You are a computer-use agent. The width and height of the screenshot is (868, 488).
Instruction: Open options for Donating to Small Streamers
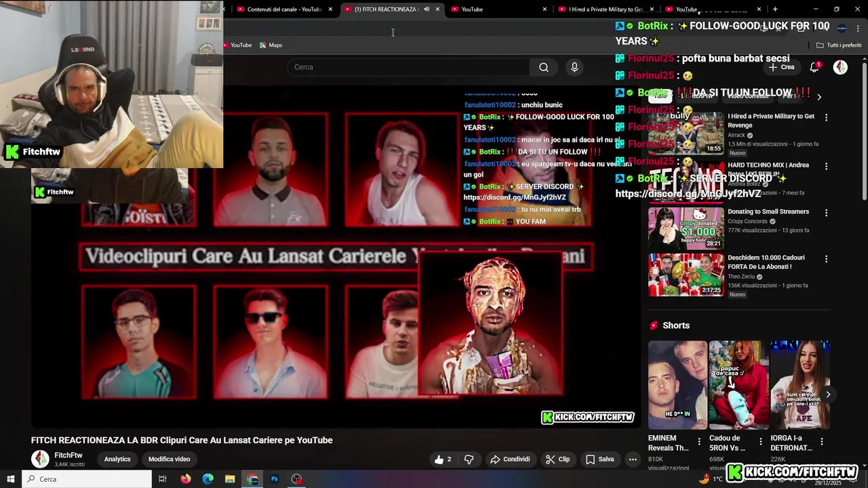(826, 213)
